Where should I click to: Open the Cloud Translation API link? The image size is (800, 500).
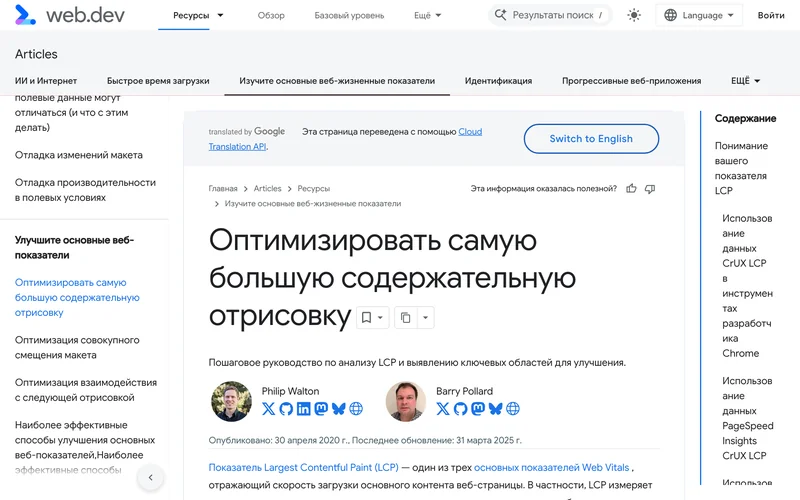pos(470,132)
